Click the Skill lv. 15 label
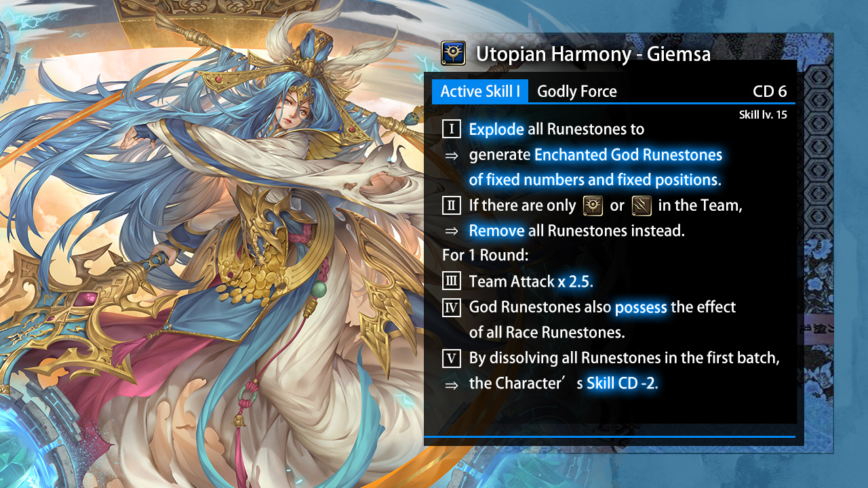The height and width of the screenshot is (488, 868). 763,115
